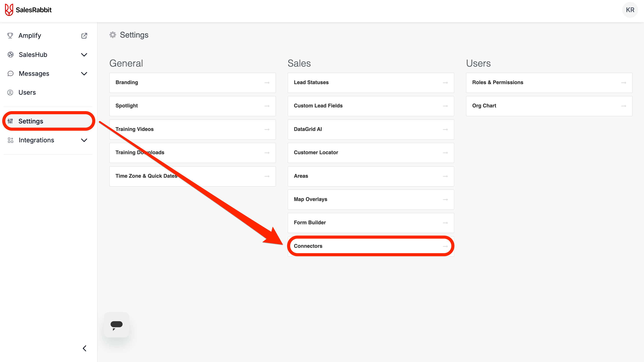Click the SalesRabbit logo icon
The height and width of the screenshot is (362, 644).
click(9, 10)
